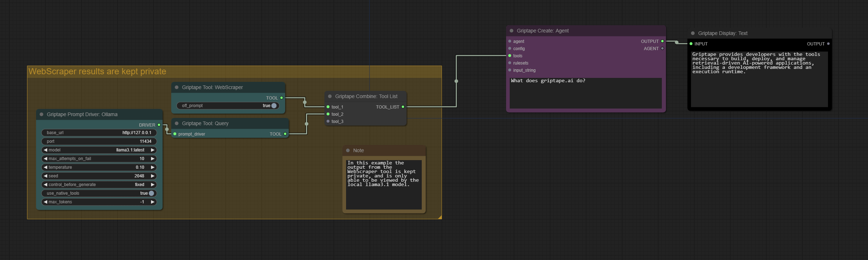Click the WebScraper node collapse dot
The width and height of the screenshot is (868, 260).
tap(177, 87)
